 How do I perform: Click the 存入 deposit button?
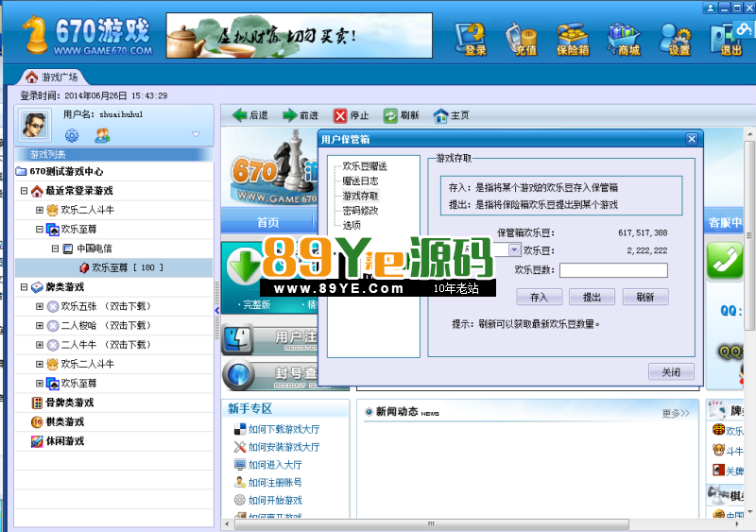(539, 297)
